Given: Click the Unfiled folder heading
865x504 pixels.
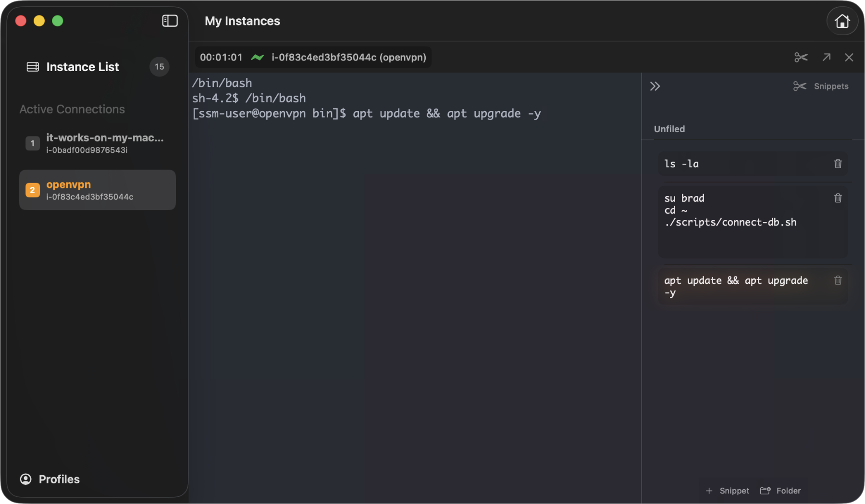Looking at the screenshot, I should pyautogui.click(x=669, y=129).
